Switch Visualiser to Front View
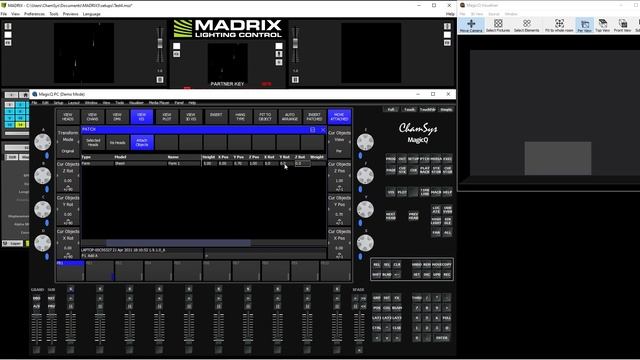640x360 pixels. pos(622,25)
